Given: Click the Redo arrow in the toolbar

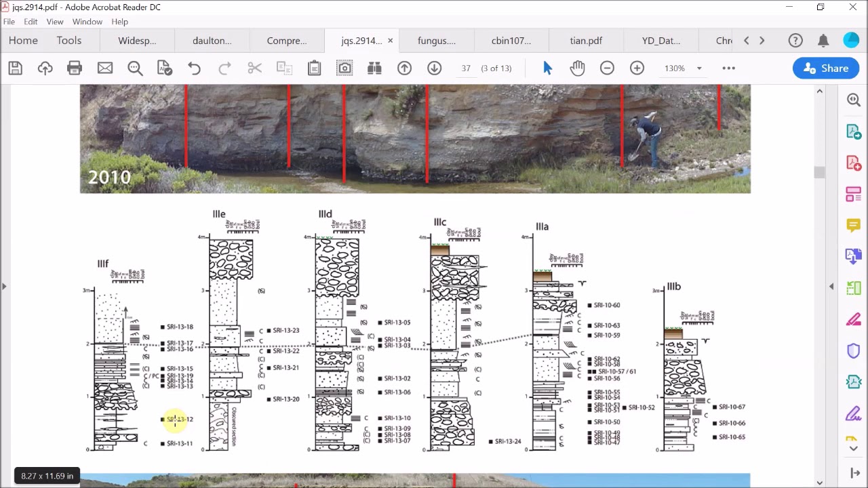Looking at the screenshot, I should [224, 68].
